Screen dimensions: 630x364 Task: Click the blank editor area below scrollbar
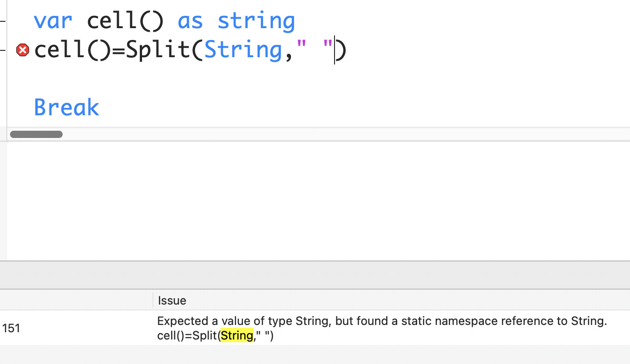tap(318, 200)
